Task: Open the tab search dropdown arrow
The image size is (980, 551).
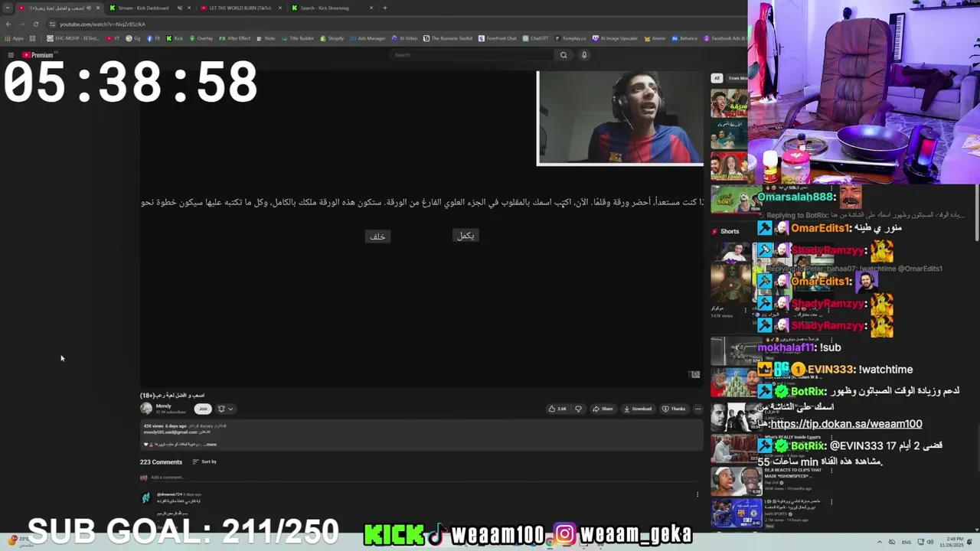Action: [x=7, y=8]
